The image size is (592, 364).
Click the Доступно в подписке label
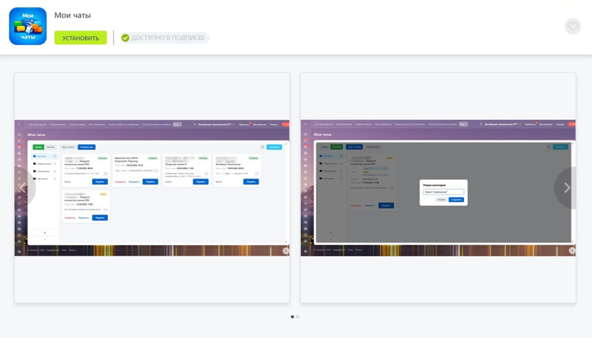pos(168,38)
